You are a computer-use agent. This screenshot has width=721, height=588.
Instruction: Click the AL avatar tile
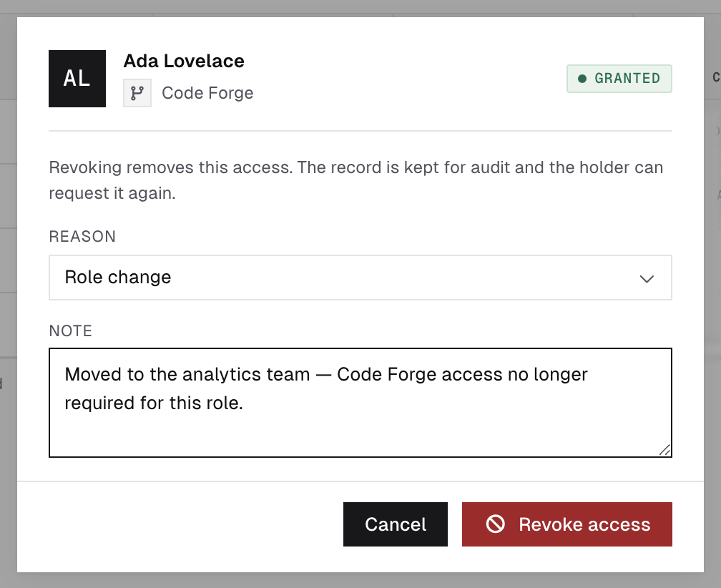(77, 79)
